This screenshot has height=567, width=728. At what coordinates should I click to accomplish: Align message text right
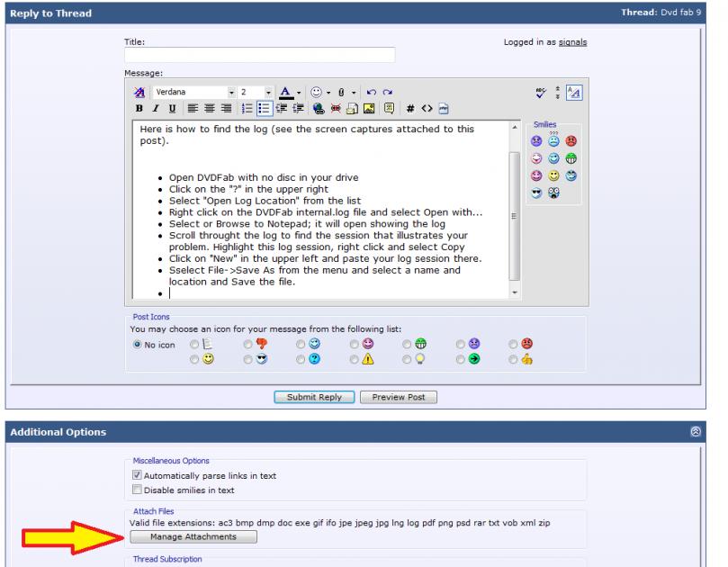click(x=226, y=109)
